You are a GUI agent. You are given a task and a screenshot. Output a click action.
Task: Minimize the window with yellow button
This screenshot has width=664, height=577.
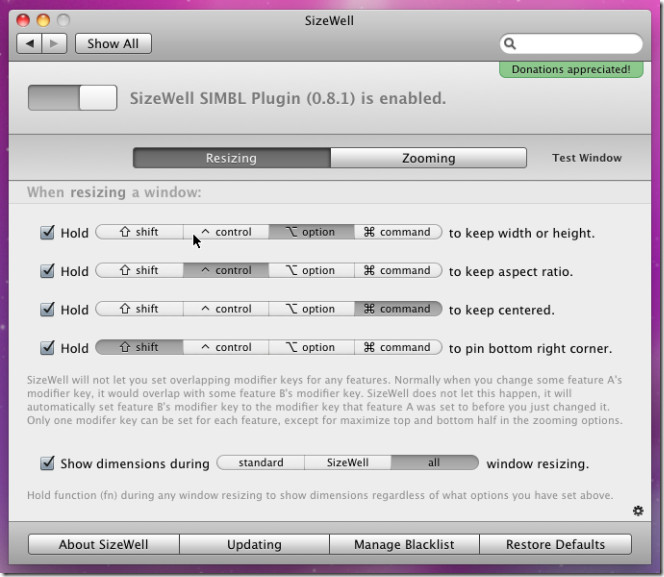[43, 20]
